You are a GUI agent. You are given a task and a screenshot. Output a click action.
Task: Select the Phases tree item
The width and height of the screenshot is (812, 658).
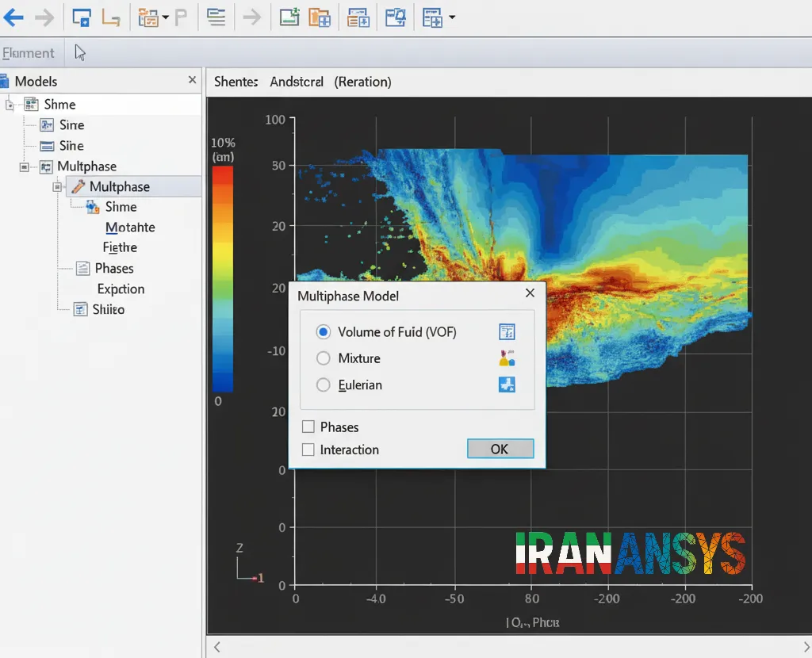click(114, 268)
